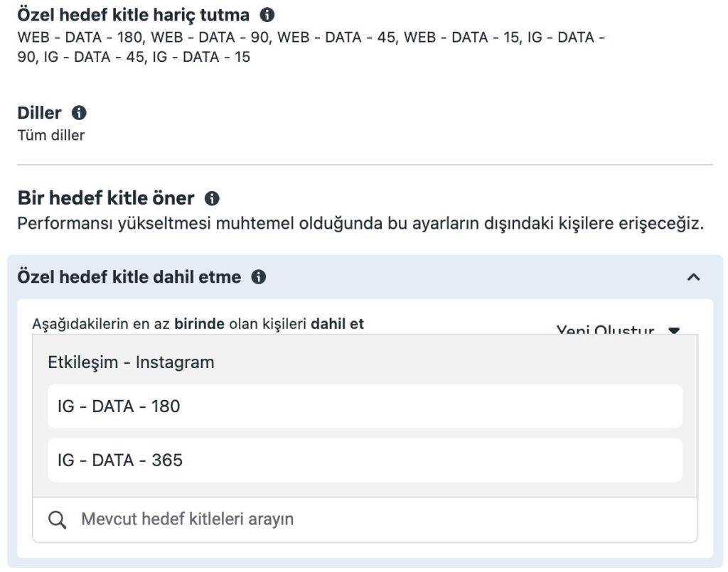This screenshot has width=728, height=572.
Task: Click the info icon next to Diller
Action: 79,112
